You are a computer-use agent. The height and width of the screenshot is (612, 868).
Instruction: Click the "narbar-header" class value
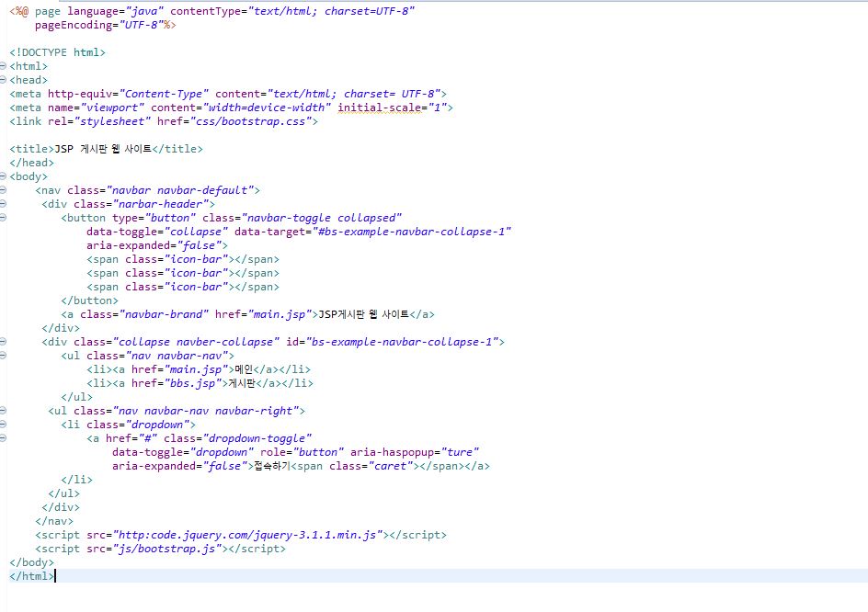click(161, 204)
